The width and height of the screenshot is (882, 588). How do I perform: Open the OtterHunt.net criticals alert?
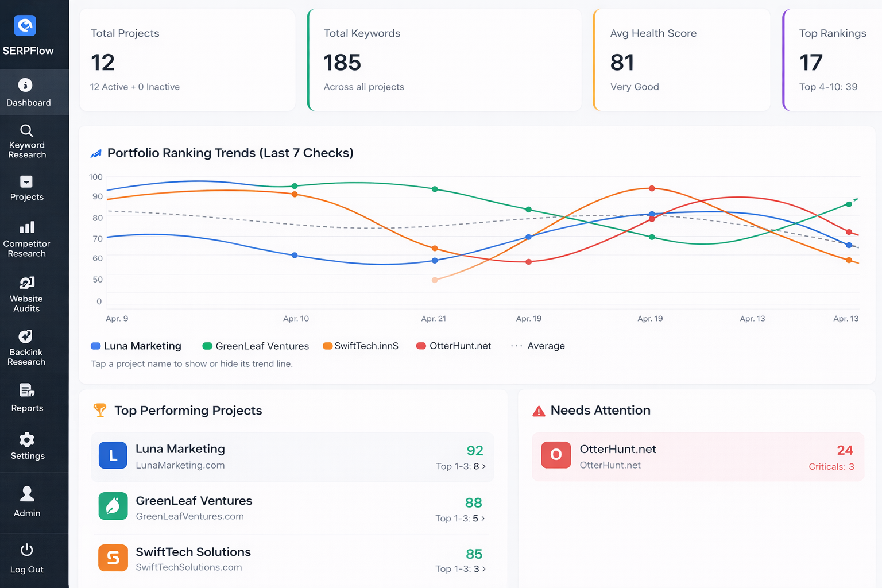point(697,457)
